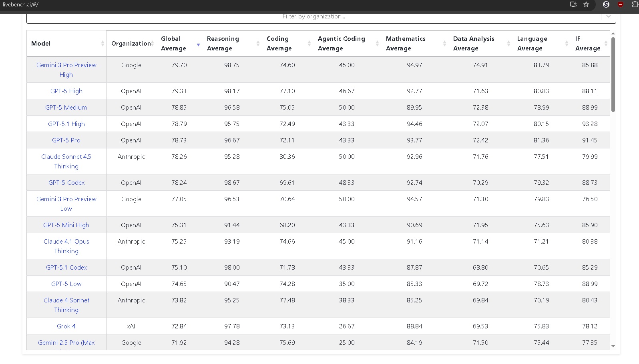Select the 80.36 Coding Average value
This screenshot has height=364, width=639.
287,157
